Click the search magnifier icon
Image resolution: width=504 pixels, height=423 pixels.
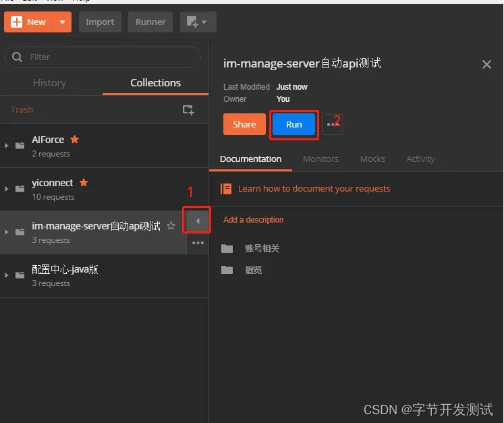point(17,57)
